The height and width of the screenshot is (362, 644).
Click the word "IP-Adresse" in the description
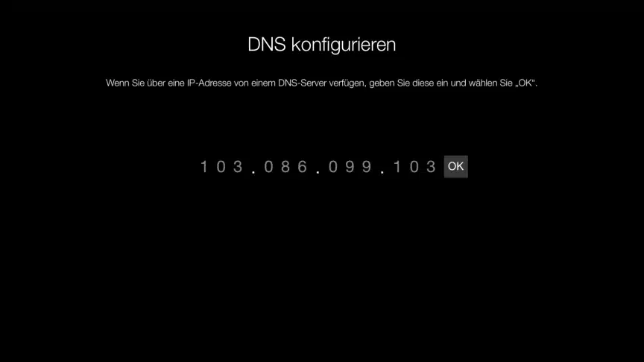(x=209, y=83)
